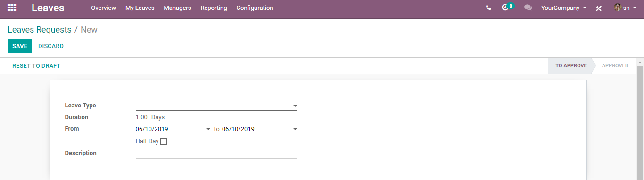Open the From date picker arrow
Screen dimensions: 644x180
coord(208,129)
